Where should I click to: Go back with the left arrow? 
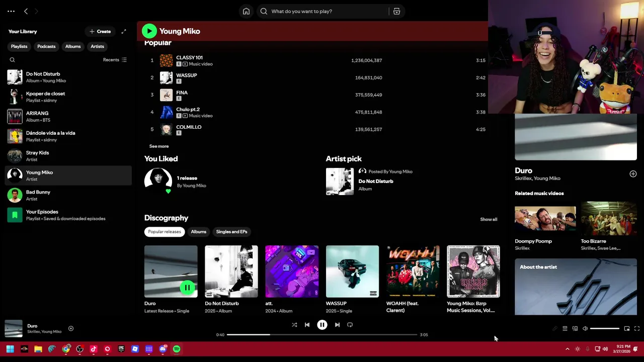(x=26, y=11)
